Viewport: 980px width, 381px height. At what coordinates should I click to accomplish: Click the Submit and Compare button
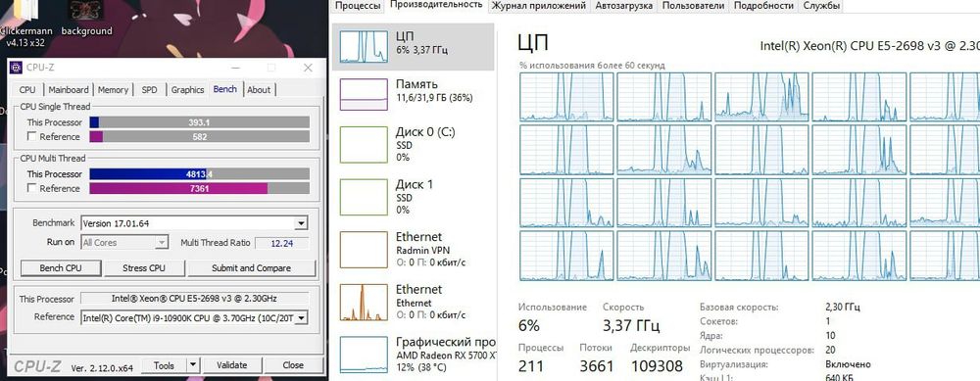point(251,268)
